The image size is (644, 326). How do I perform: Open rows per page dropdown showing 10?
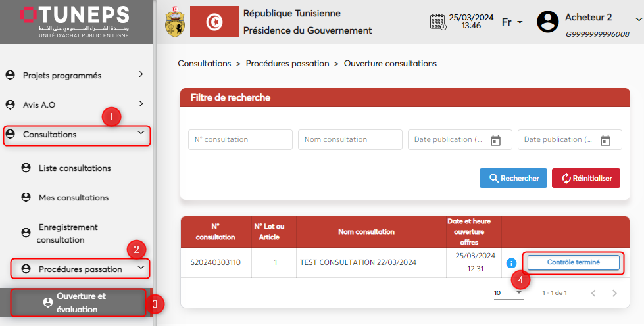coord(508,293)
